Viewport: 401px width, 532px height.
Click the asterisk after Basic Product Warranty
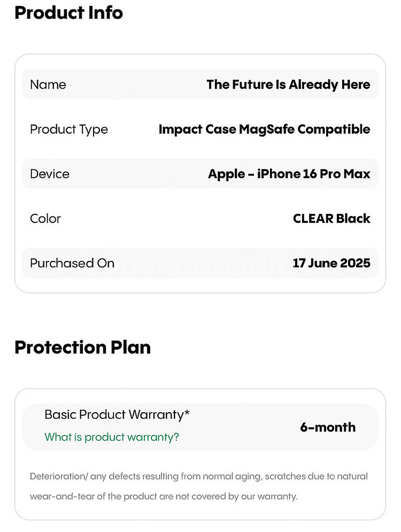187,413
